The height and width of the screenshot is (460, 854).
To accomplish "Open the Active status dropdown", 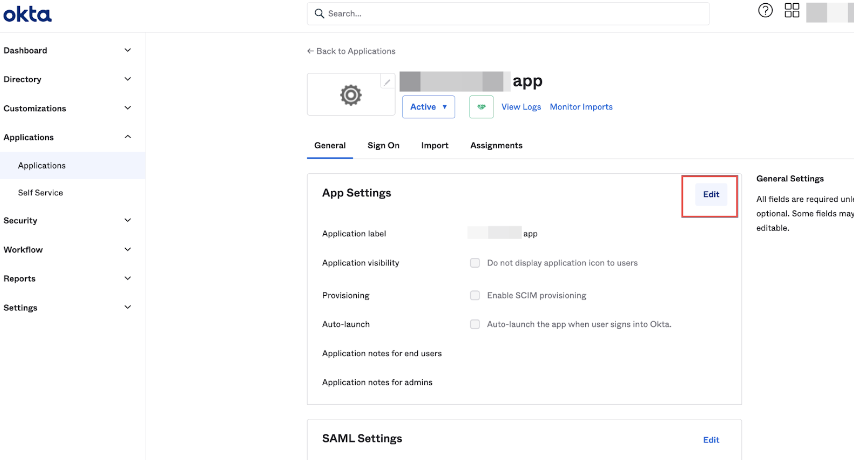I will click(x=429, y=107).
